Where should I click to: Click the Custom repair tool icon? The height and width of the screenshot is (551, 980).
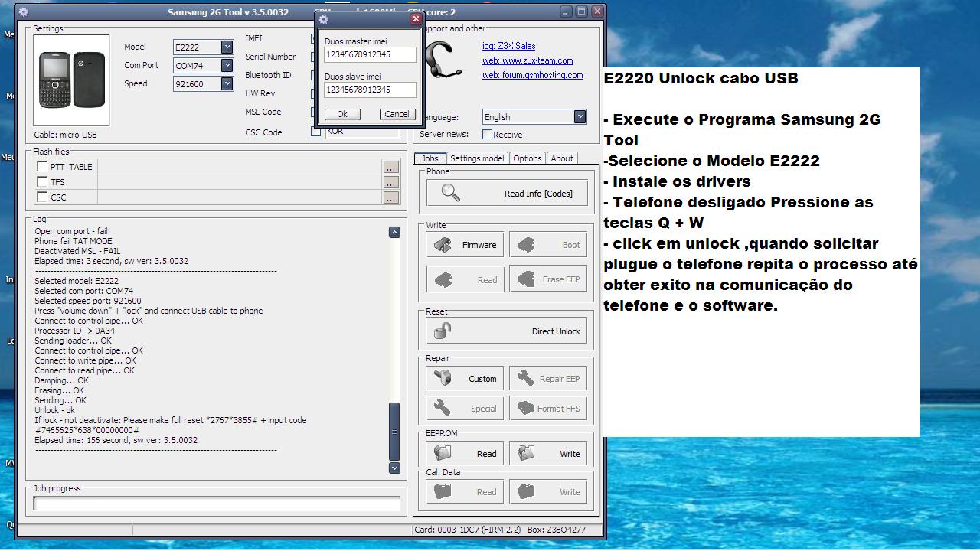[x=443, y=378]
